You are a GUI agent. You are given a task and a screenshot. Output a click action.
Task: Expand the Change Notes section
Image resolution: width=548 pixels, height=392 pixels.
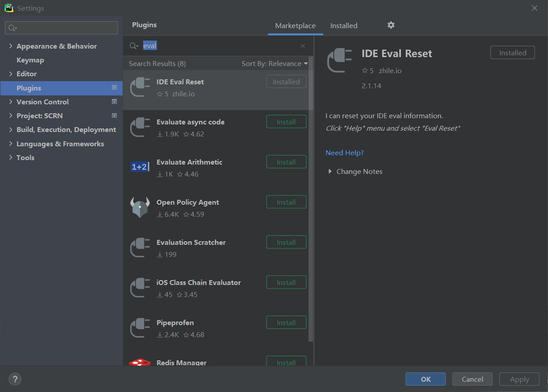tap(330, 171)
